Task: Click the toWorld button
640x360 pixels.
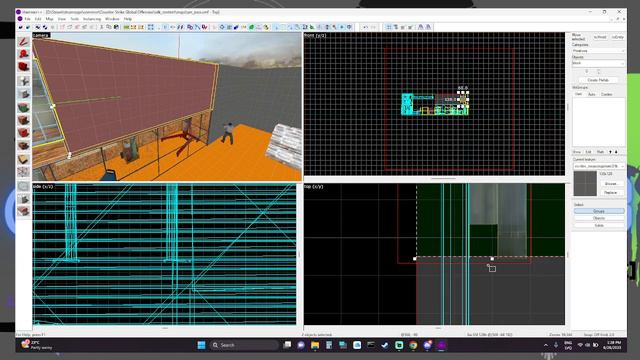Action: (x=600, y=37)
